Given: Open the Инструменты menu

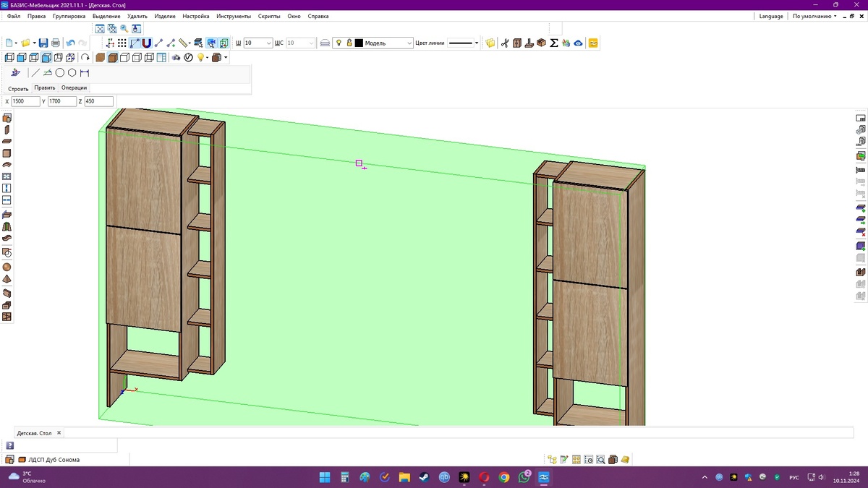Looking at the screenshot, I should tap(234, 16).
